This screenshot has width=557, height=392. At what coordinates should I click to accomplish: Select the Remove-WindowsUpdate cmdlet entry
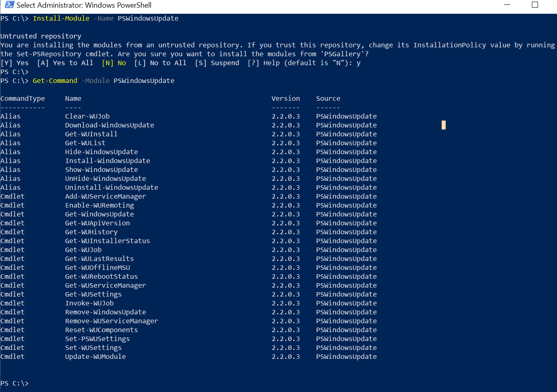[105, 312]
